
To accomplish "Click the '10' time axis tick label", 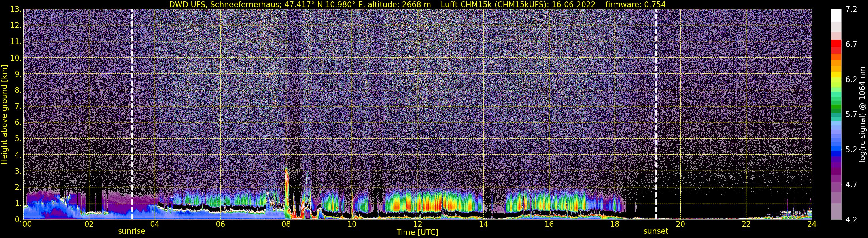I will 352,224.
